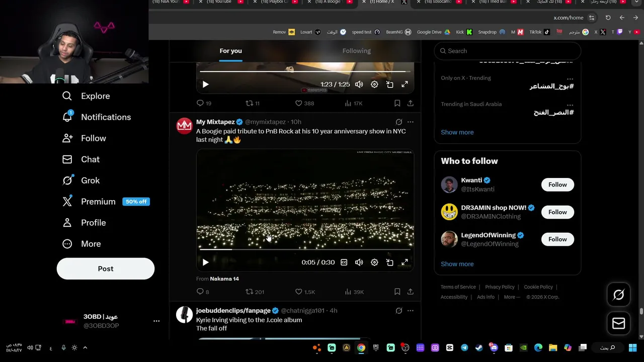Click the Post button
Image resolution: width=644 pixels, height=362 pixels.
[106, 268]
